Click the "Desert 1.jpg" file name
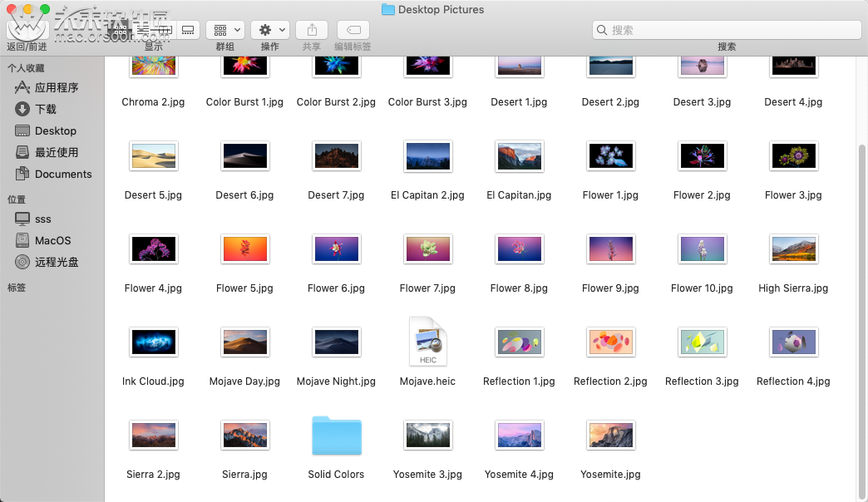This screenshot has width=868, height=502. tap(520, 102)
